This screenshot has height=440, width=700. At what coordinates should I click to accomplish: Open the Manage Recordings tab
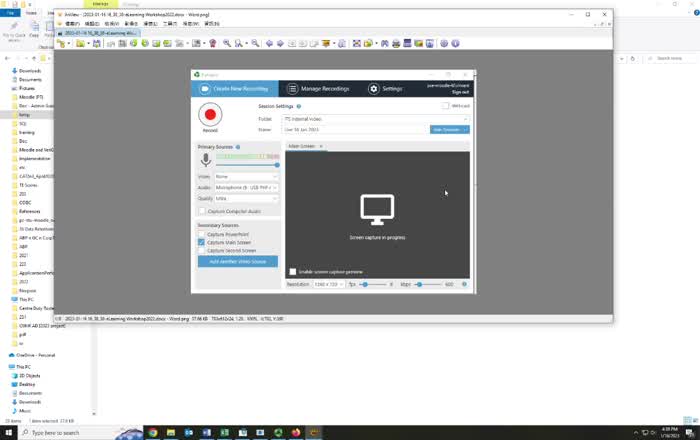pos(319,89)
